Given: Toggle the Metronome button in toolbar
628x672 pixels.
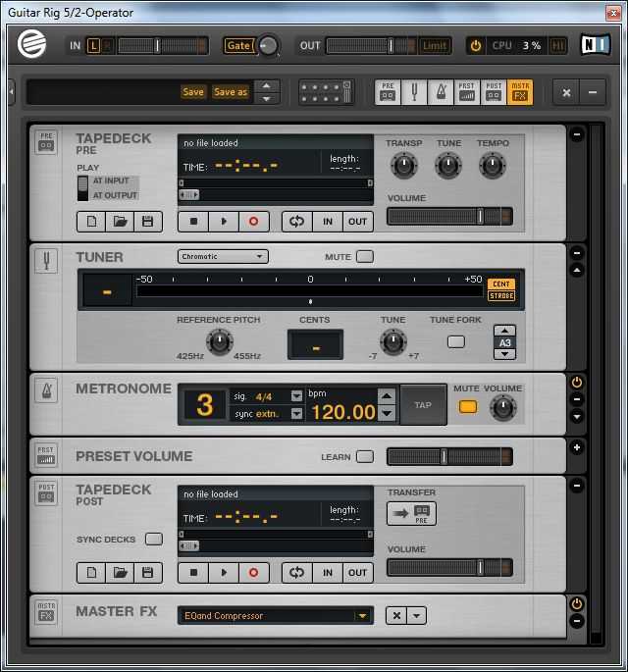Looking at the screenshot, I should pos(441,91).
